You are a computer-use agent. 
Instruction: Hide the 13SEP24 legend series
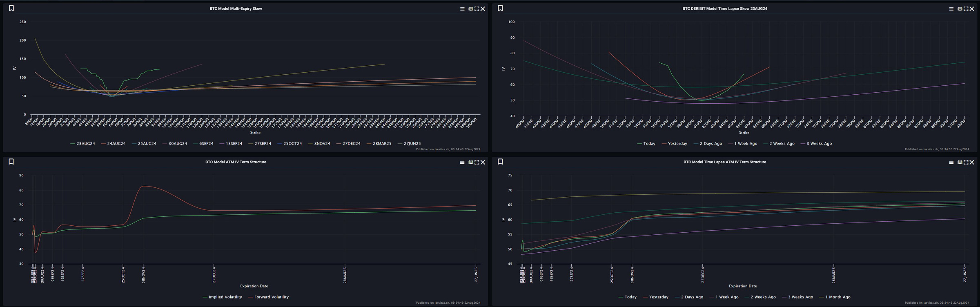[231, 144]
